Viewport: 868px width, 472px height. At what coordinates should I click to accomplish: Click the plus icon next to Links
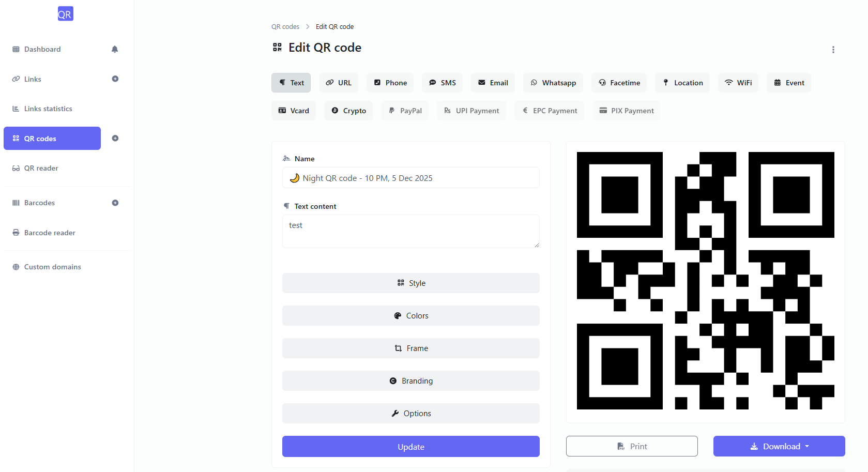pos(115,79)
